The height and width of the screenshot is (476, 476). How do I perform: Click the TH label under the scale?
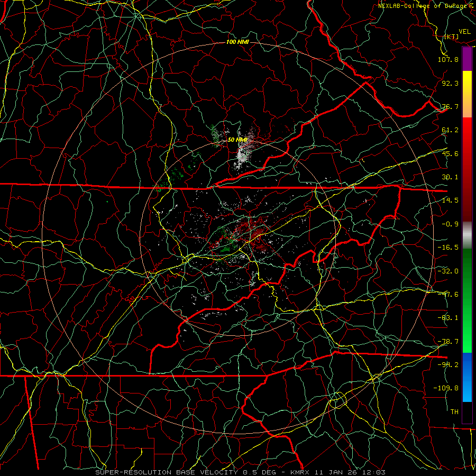tap(454, 412)
